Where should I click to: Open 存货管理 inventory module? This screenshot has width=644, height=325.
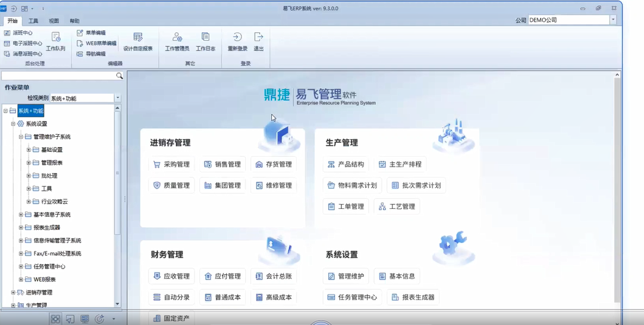click(x=274, y=164)
